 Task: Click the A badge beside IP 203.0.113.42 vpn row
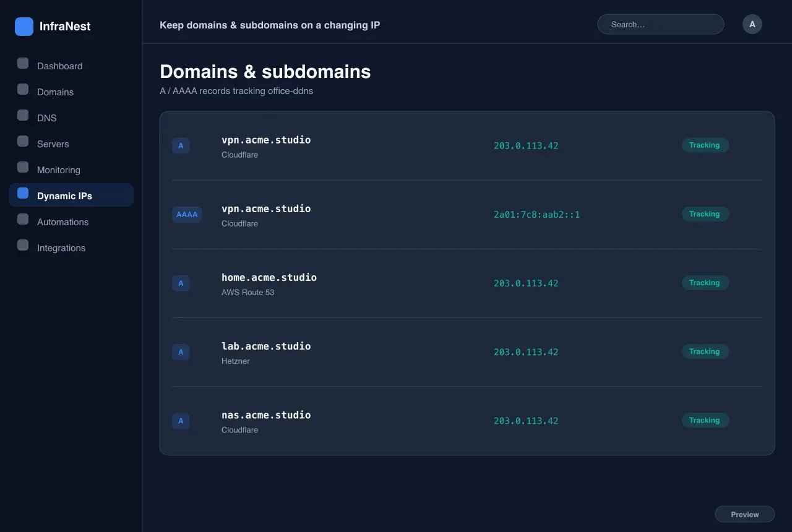[x=181, y=146]
